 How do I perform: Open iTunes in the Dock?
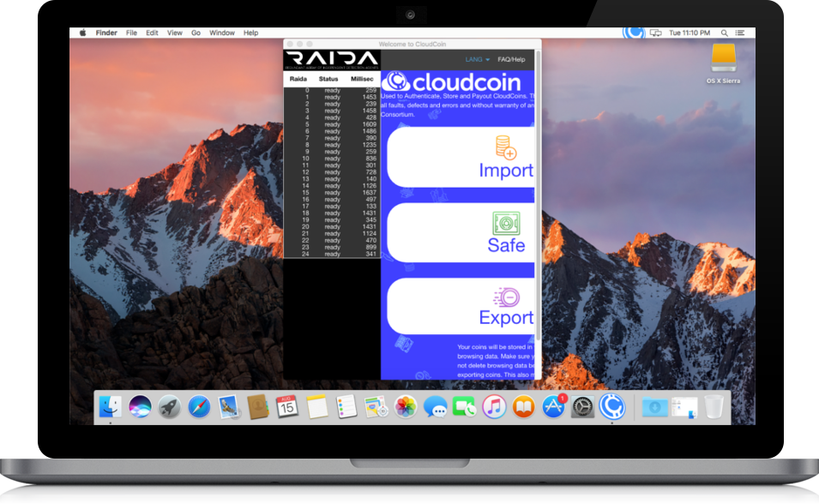pos(494,407)
